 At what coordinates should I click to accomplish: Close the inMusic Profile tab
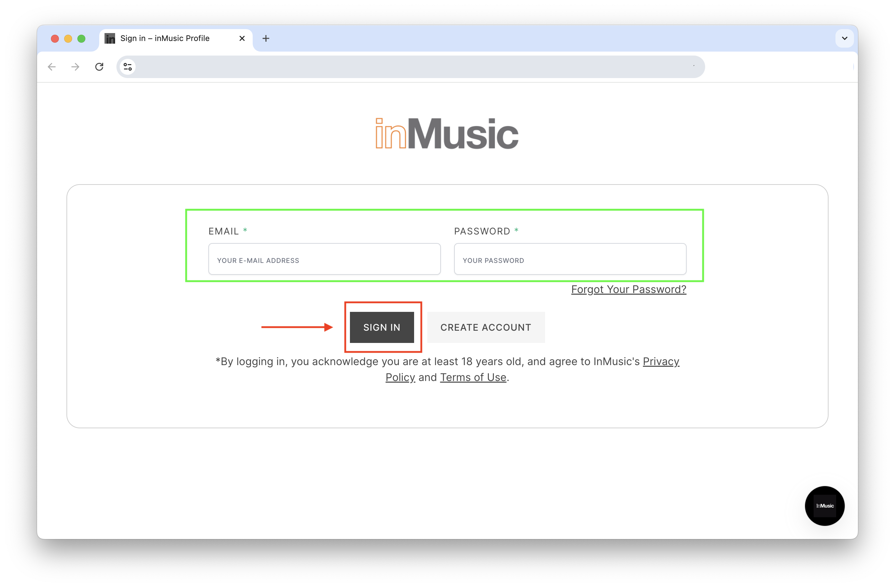pyautogui.click(x=242, y=38)
